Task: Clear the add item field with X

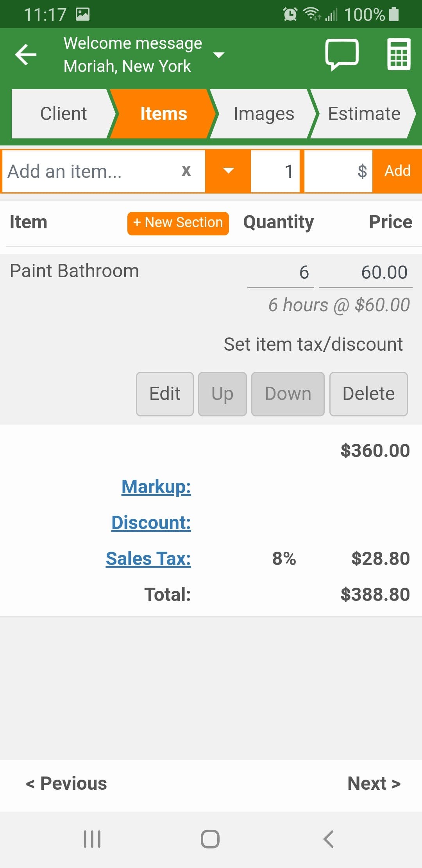Action: point(186,171)
